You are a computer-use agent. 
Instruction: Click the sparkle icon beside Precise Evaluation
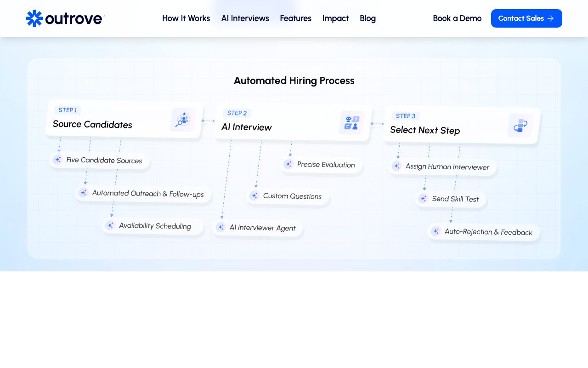[x=288, y=164]
